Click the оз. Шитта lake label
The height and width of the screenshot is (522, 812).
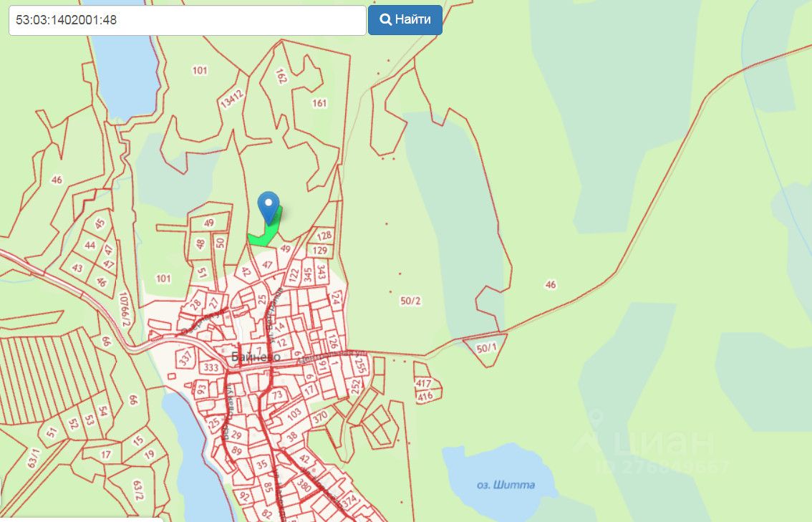[x=506, y=485]
